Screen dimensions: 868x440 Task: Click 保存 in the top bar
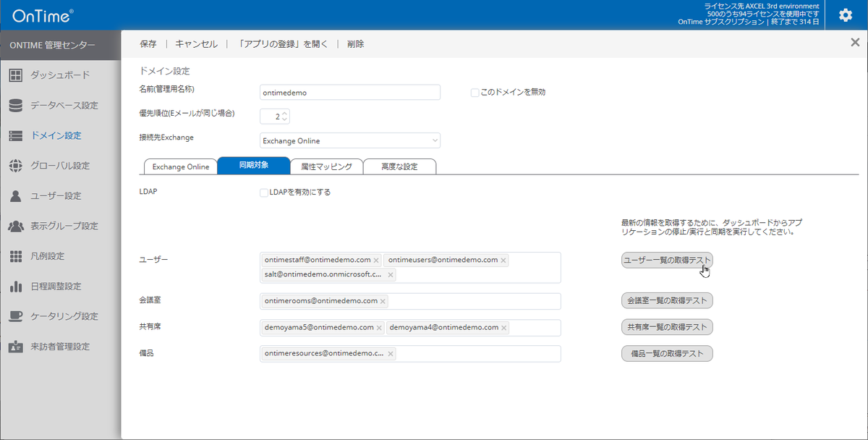point(148,44)
